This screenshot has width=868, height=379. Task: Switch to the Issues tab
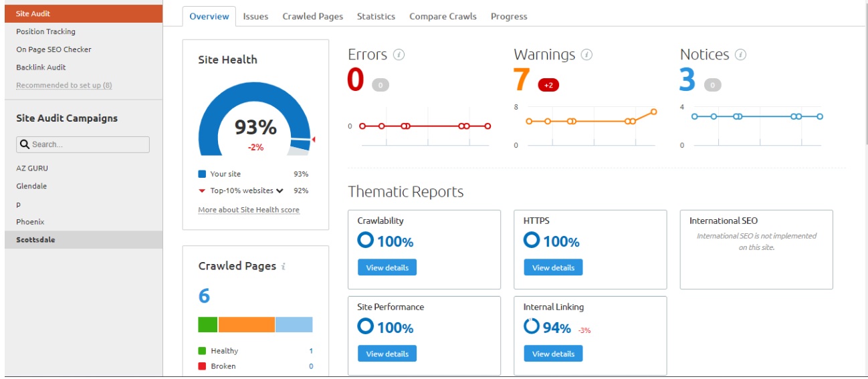(x=255, y=16)
